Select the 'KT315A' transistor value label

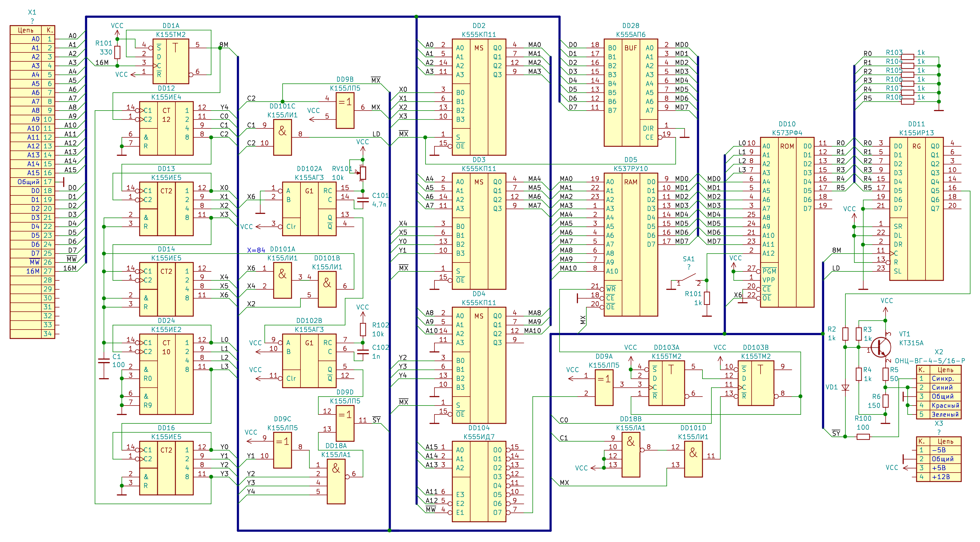click(x=911, y=343)
